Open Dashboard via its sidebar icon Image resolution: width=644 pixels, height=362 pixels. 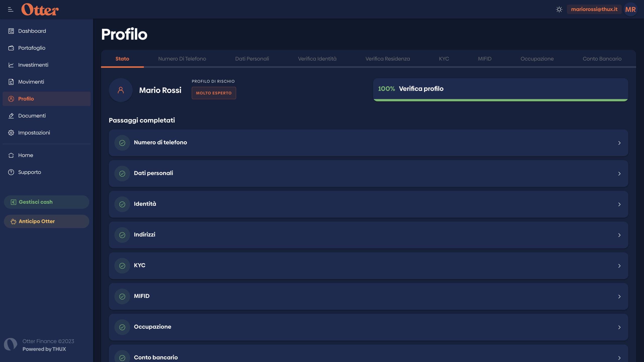(11, 31)
